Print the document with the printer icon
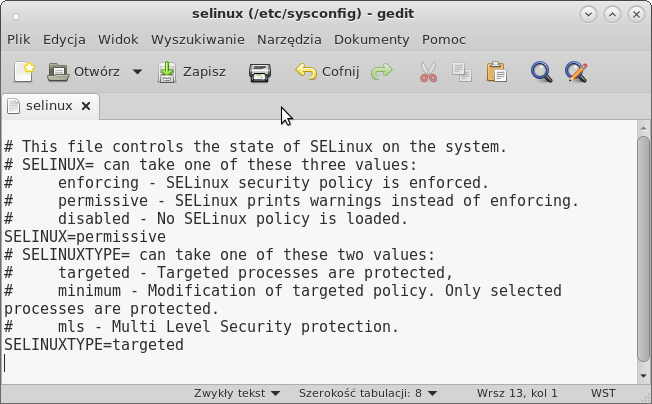 tap(260, 72)
